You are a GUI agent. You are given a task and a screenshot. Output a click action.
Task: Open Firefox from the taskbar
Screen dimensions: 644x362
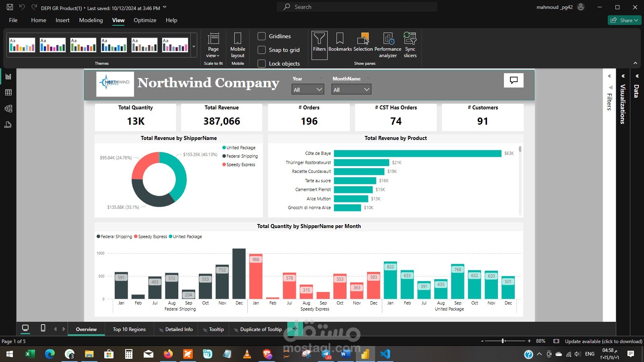click(168, 354)
